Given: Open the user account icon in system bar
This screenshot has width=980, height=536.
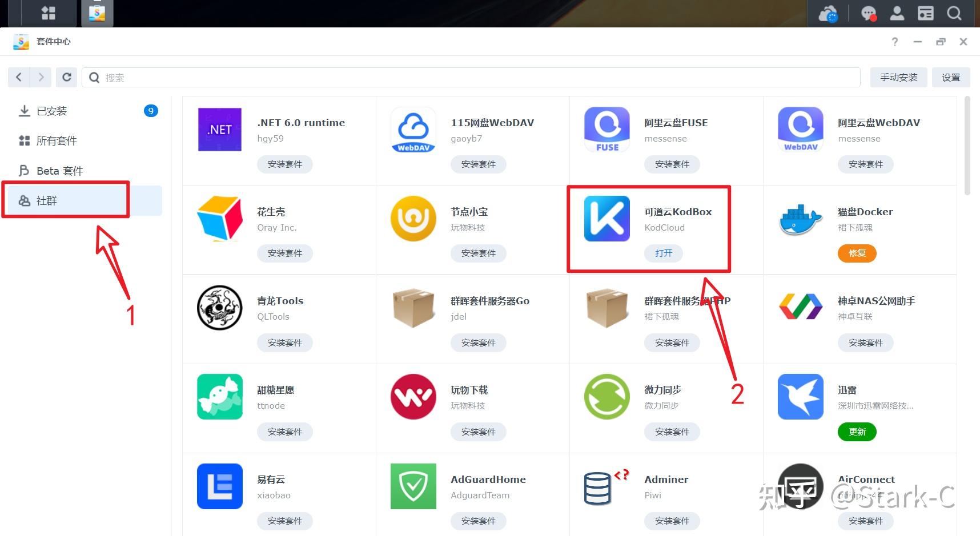Looking at the screenshot, I should coord(897,13).
